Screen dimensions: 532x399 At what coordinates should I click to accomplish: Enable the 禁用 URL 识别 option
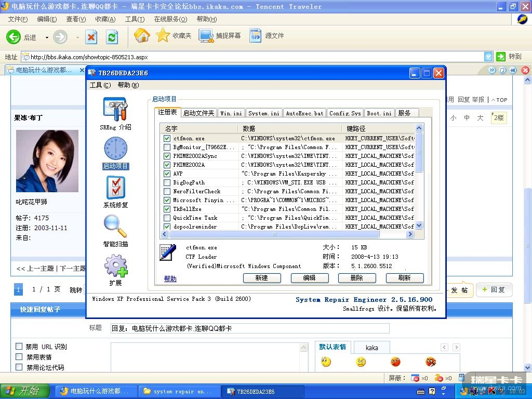point(19,347)
